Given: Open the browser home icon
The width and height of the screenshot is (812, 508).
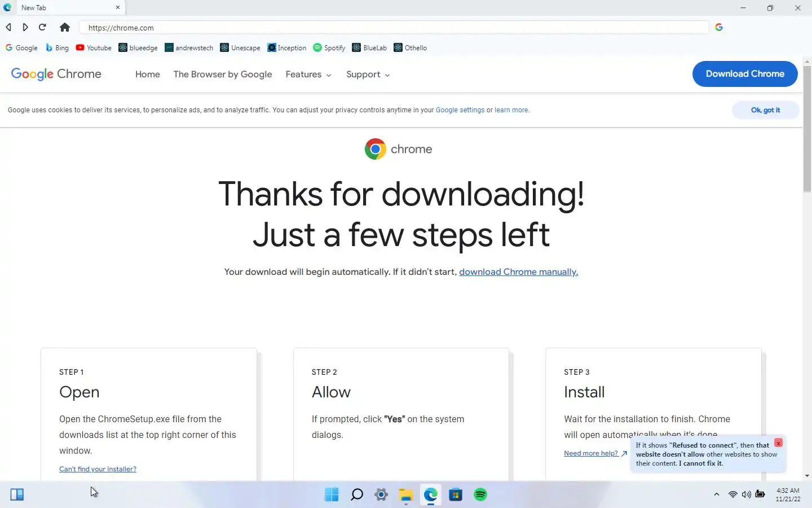Looking at the screenshot, I should coord(65,27).
